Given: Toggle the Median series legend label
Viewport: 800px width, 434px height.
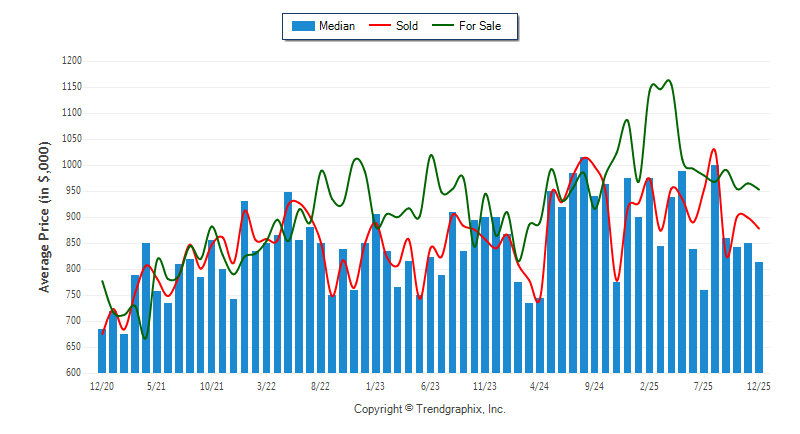Looking at the screenshot, I should tap(336, 26).
